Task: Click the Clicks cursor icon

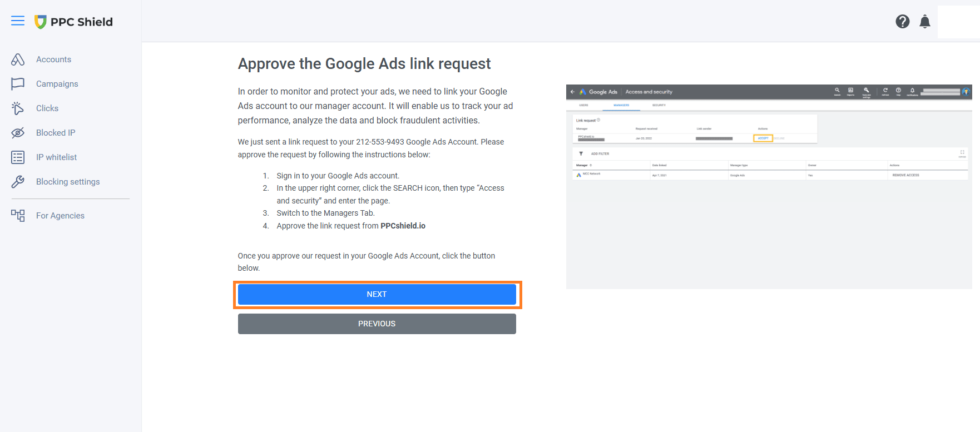Action: click(x=18, y=108)
